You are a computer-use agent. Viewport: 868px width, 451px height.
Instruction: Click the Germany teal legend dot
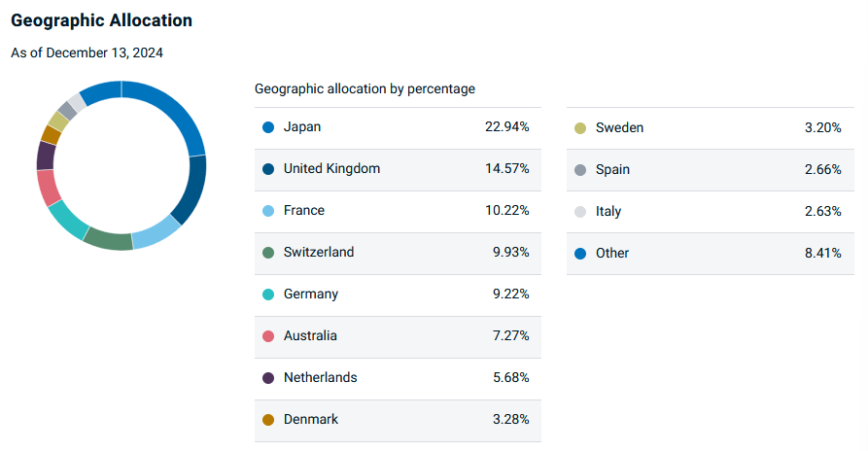point(268,295)
